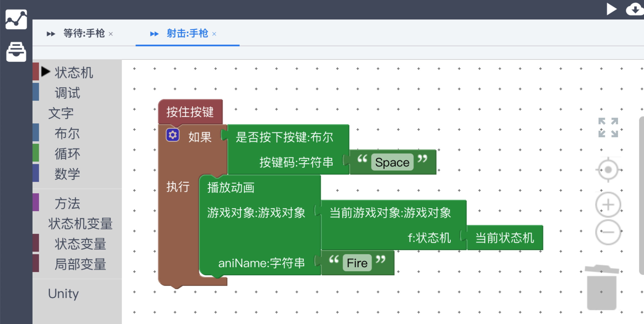Viewport: 644px width, 324px height.
Task: Close the 等待:手枪 tab
Action: [111, 34]
